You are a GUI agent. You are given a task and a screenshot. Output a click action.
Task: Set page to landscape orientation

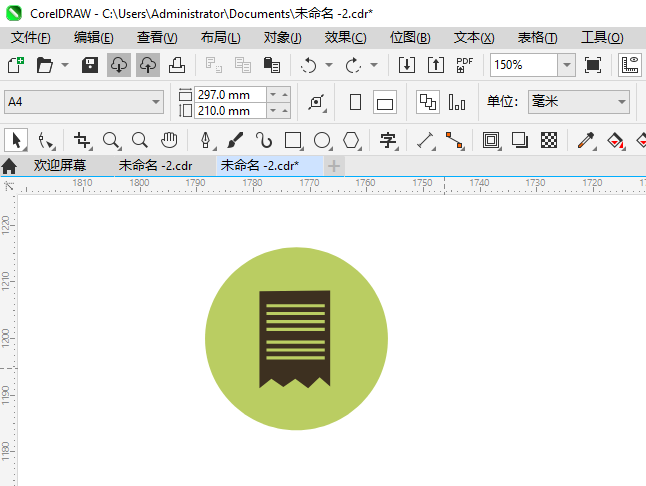point(385,102)
